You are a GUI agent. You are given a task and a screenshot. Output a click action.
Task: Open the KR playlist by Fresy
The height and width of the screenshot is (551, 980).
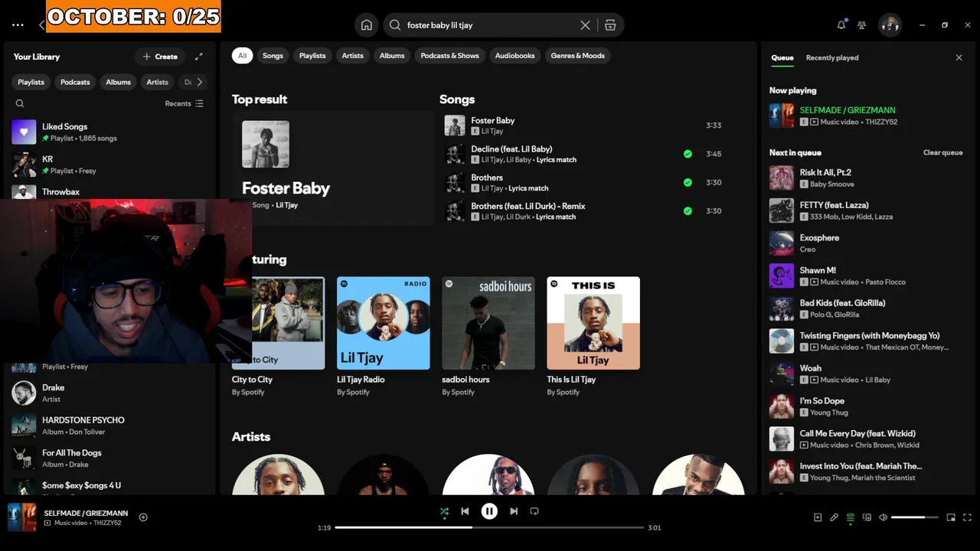click(107, 165)
